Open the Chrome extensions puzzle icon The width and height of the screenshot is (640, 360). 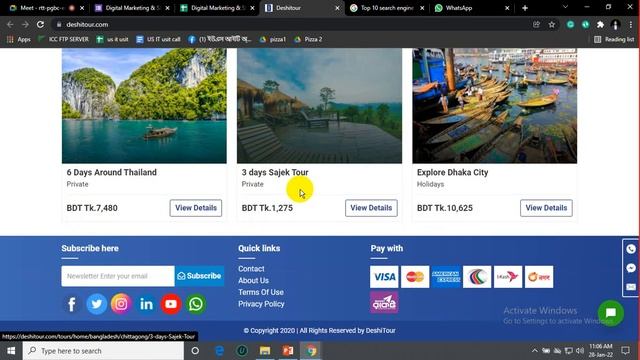(x=600, y=24)
